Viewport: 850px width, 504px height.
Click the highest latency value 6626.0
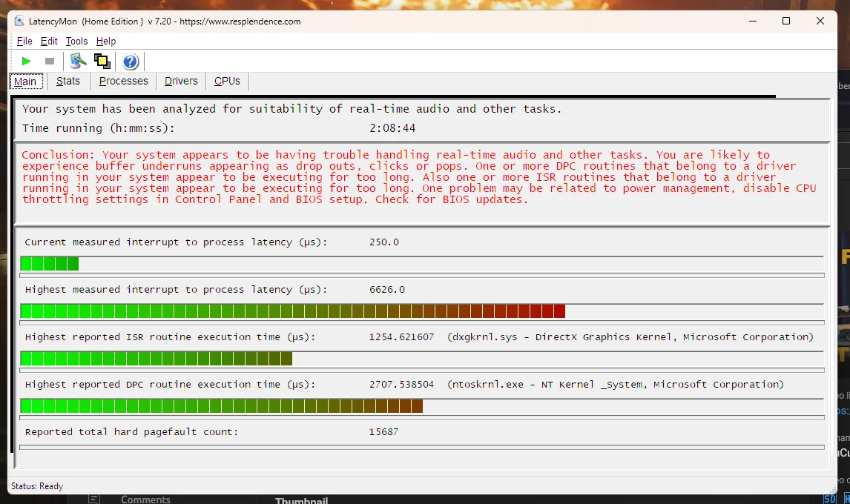pyautogui.click(x=387, y=289)
